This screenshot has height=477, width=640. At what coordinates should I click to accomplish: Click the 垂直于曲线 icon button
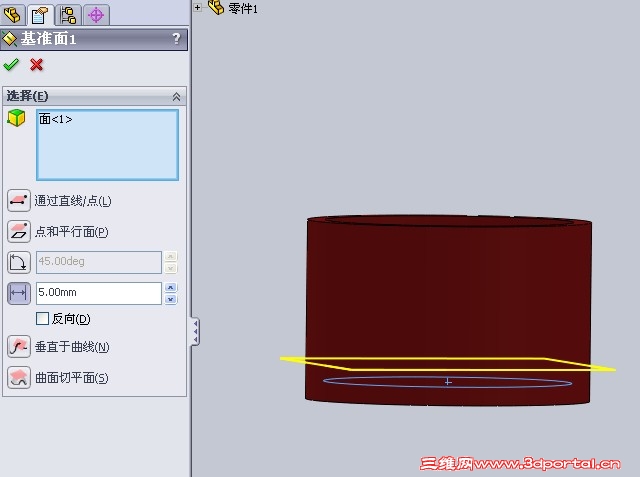18,346
